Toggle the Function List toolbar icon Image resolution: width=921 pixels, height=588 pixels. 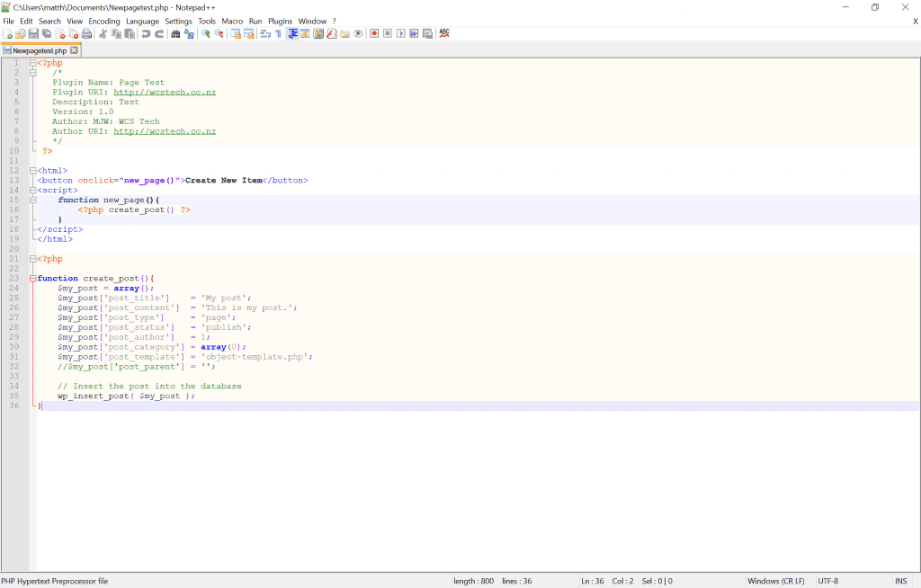point(331,33)
